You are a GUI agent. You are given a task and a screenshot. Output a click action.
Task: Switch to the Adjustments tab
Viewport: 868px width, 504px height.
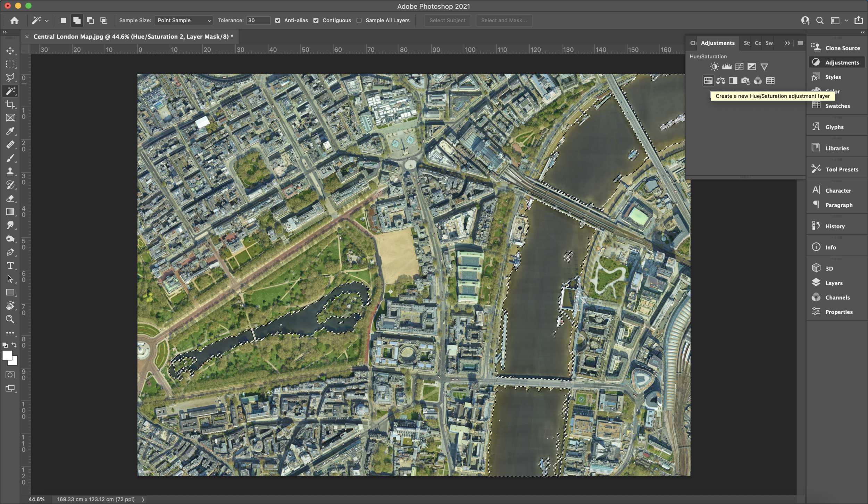click(718, 43)
